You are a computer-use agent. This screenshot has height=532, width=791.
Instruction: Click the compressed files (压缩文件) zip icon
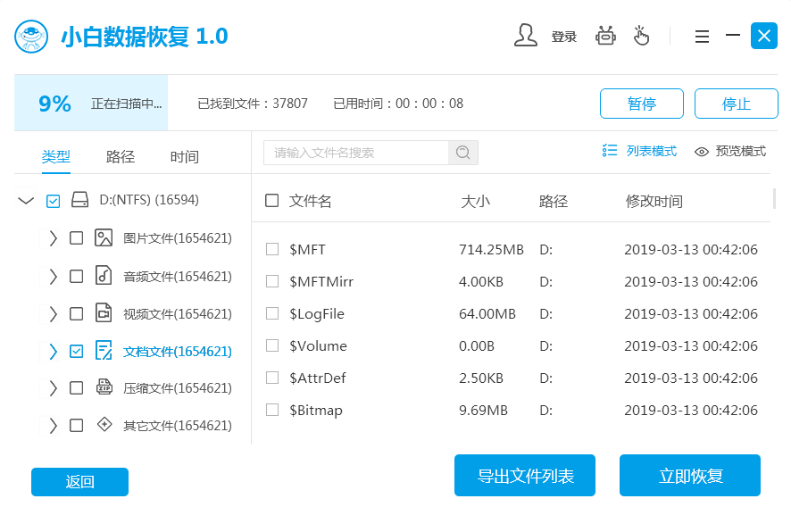coord(104,387)
